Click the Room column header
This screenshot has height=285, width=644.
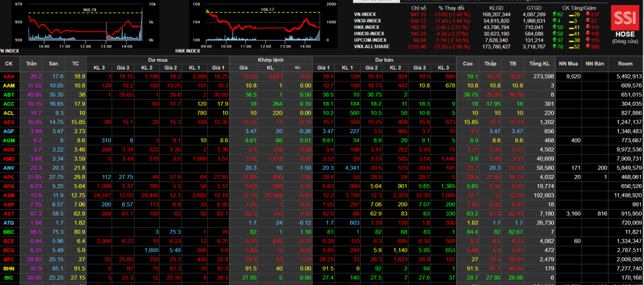(x=625, y=64)
